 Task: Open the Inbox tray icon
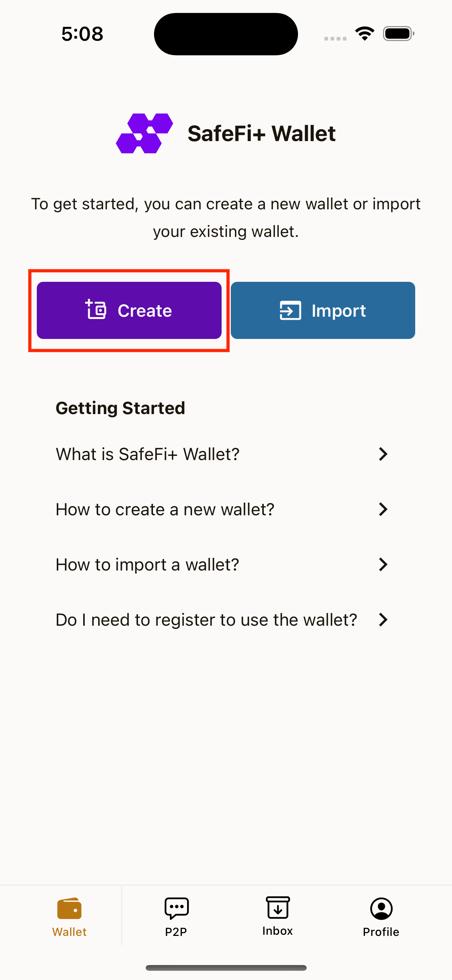click(278, 908)
